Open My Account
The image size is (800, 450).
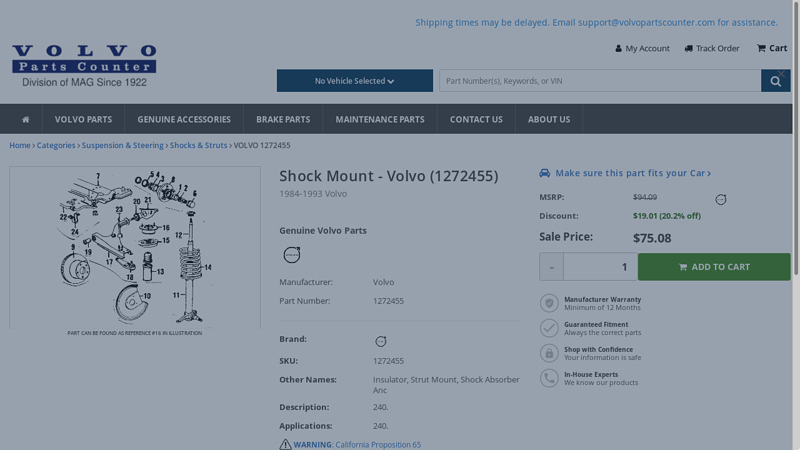click(642, 48)
